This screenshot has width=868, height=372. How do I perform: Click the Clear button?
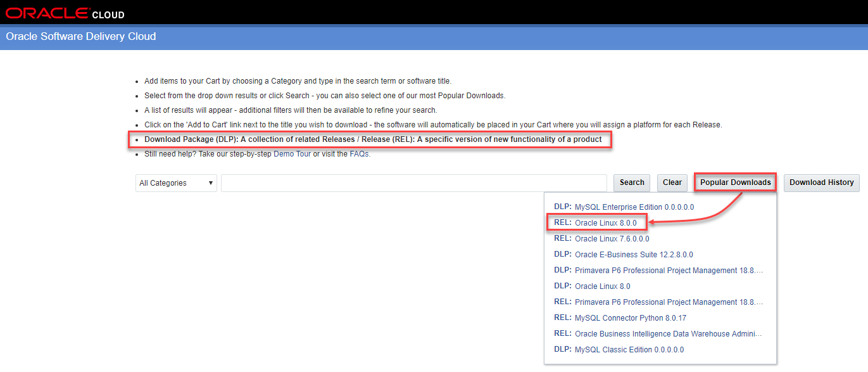pyautogui.click(x=672, y=183)
